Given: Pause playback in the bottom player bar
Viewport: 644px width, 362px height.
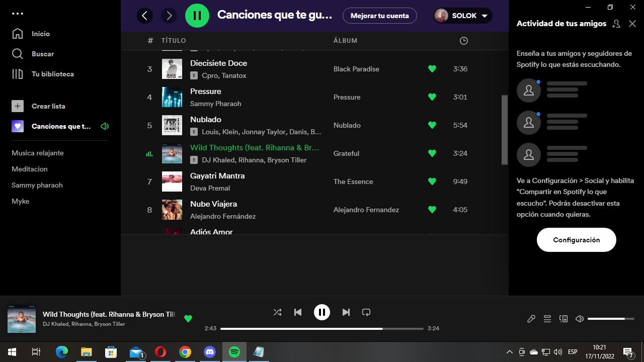Looking at the screenshot, I should point(322,312).
